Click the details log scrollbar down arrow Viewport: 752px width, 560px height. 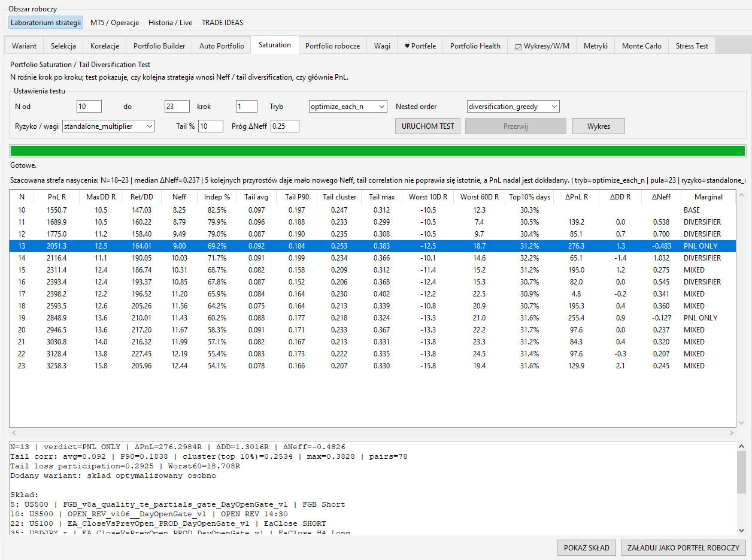point(741,530)
